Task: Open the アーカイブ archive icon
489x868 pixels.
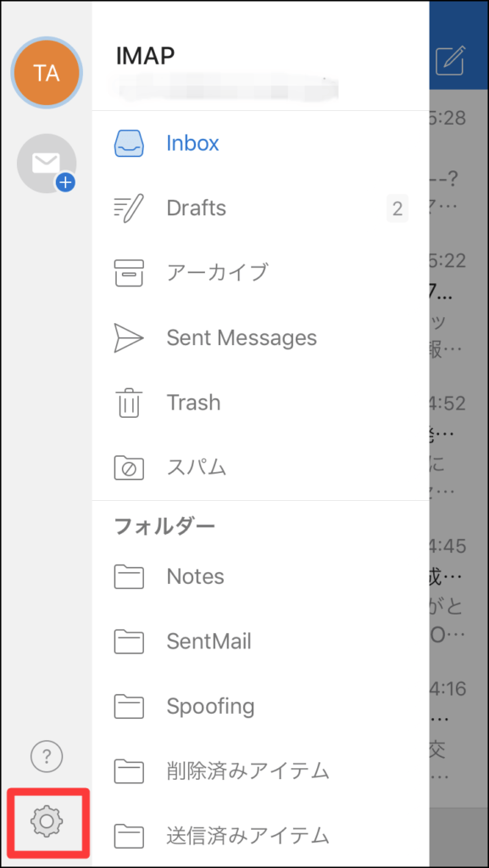Action: (129, 273)
